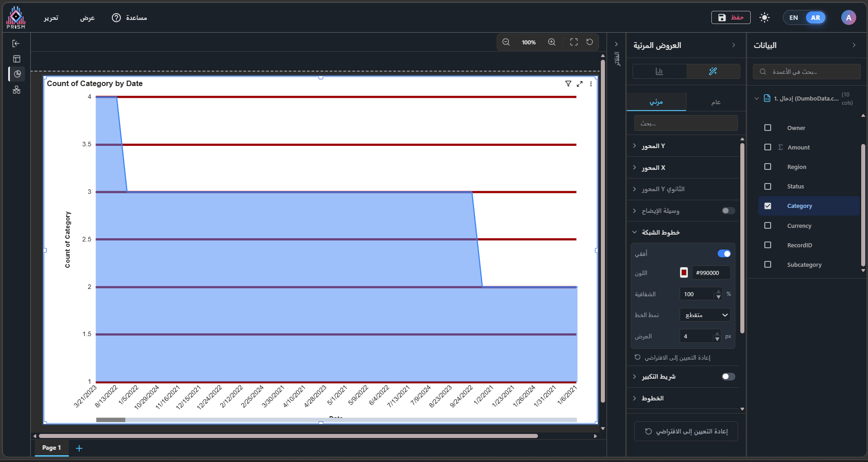The image size is (868, 462).
Task: Open the line style dropdown
Action: pyautogui.click(x=705, y=315)
